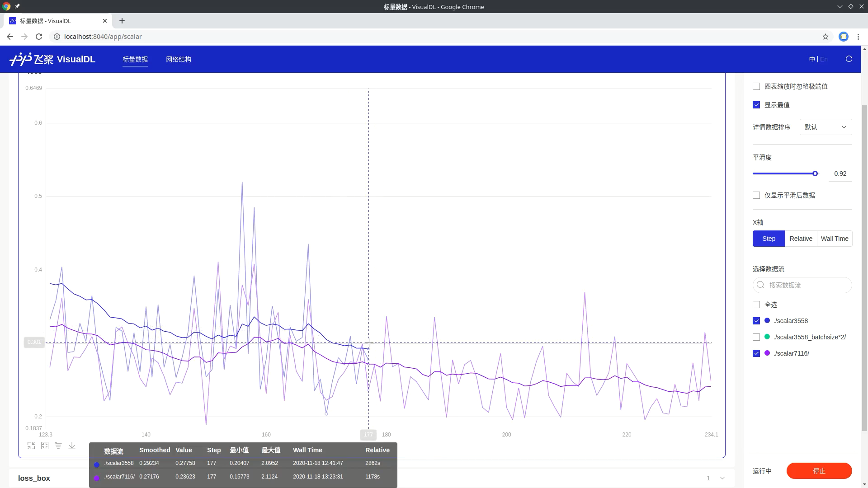Click the minimize chart icon below loss graph
This screenshot has width=868, height=488.
pos(31,446)
